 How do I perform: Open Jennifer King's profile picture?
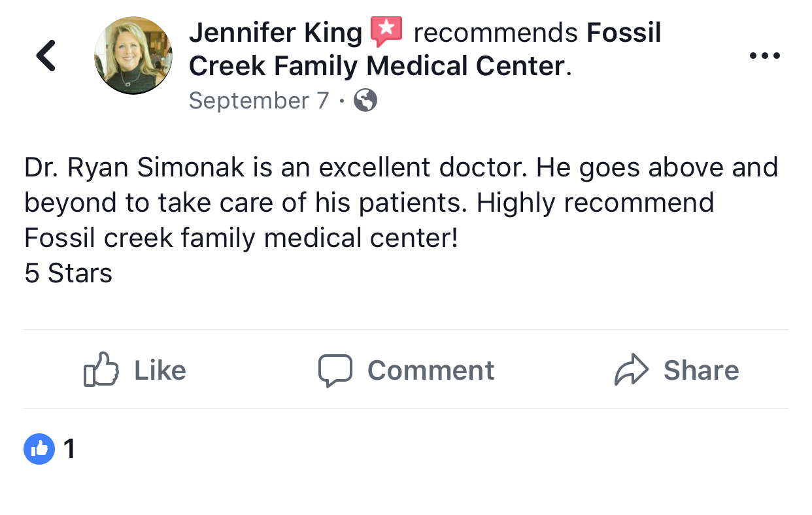click(x=133, y=56)
